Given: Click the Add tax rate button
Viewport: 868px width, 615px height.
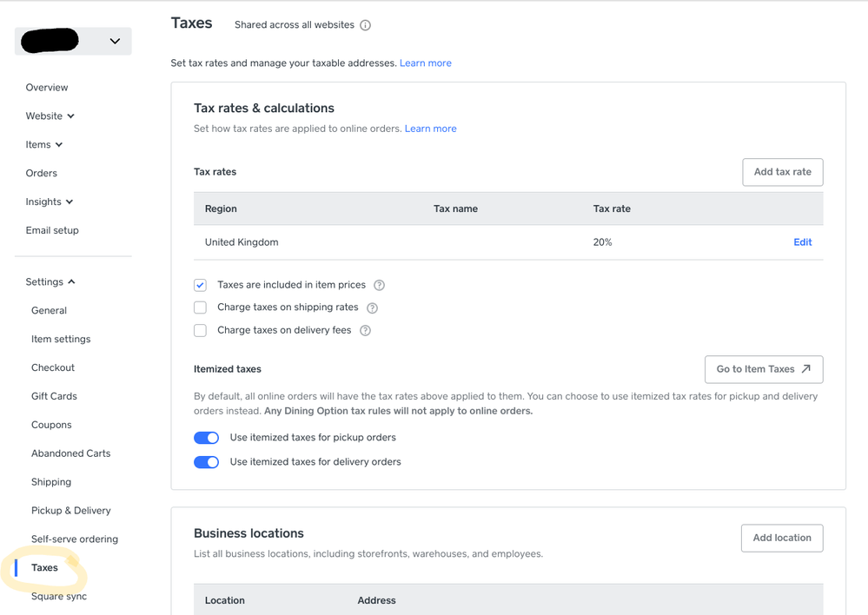Looking at the screenshot, I should (x=782, y=172).
